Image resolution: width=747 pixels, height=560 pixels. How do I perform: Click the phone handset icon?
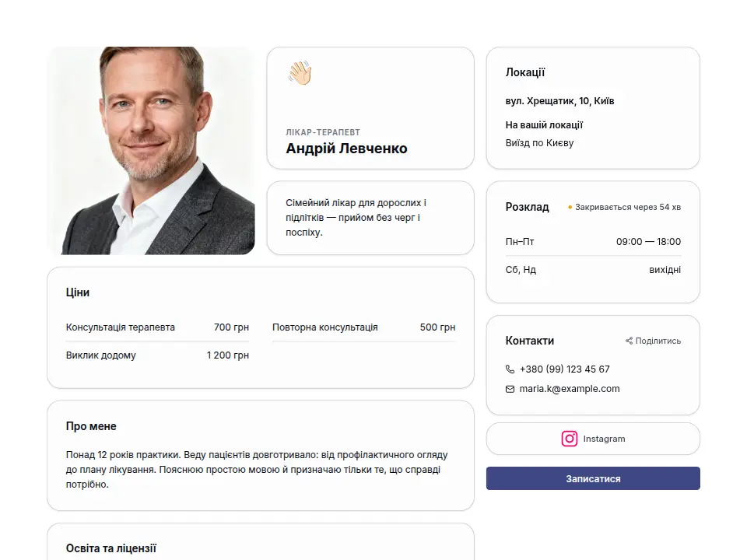pyautogui.click(x=510, y=369)
